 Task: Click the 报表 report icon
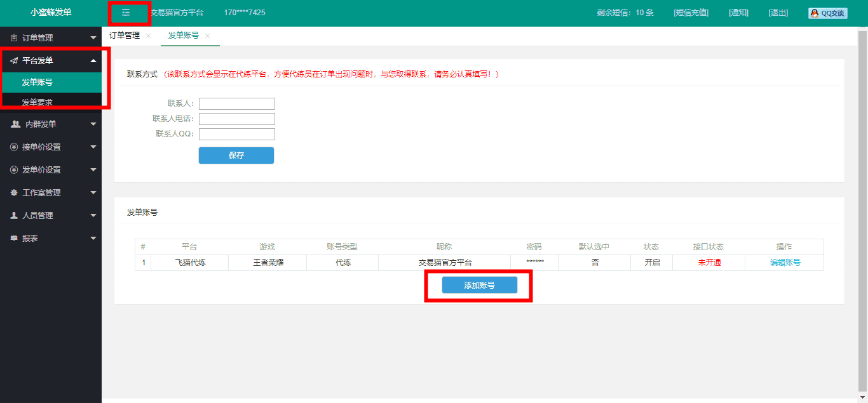coord(14,239)
